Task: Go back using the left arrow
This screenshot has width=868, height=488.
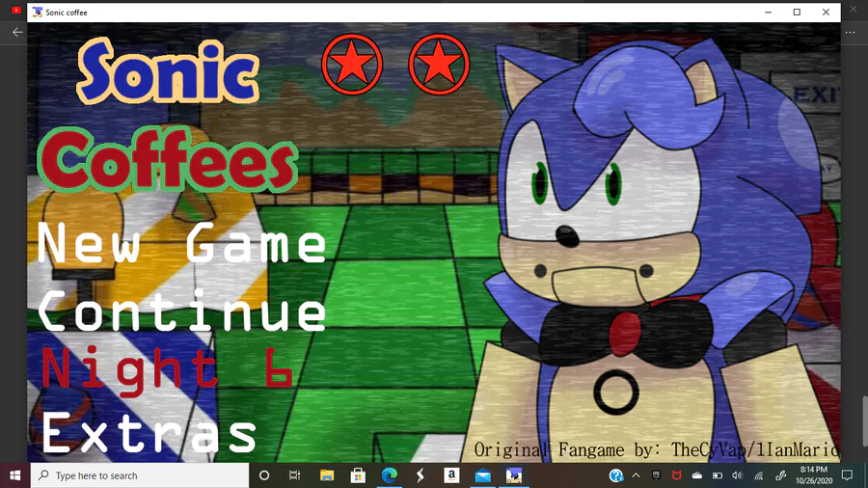Action: 17,32
